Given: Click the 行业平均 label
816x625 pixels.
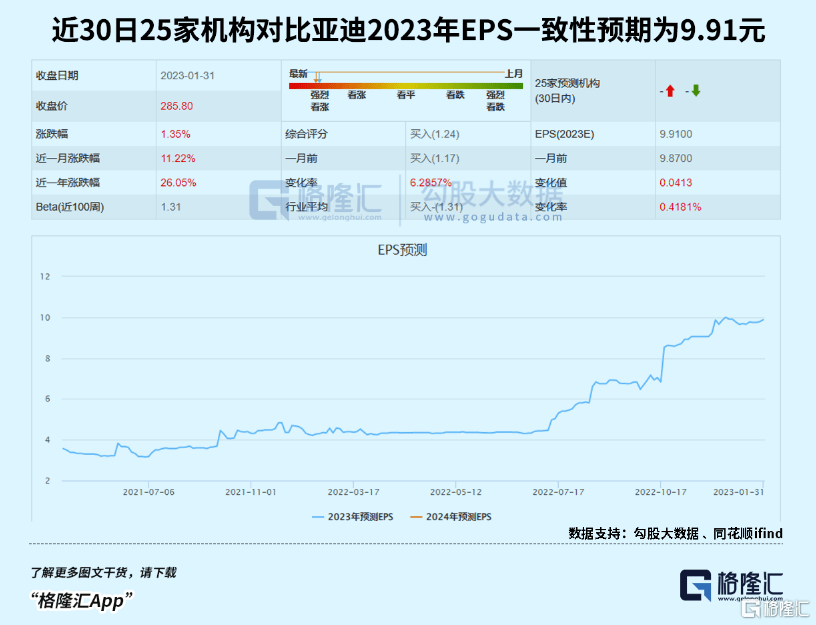Looking at the screenshot, I should pyautogui.click(x=307, y=207).
